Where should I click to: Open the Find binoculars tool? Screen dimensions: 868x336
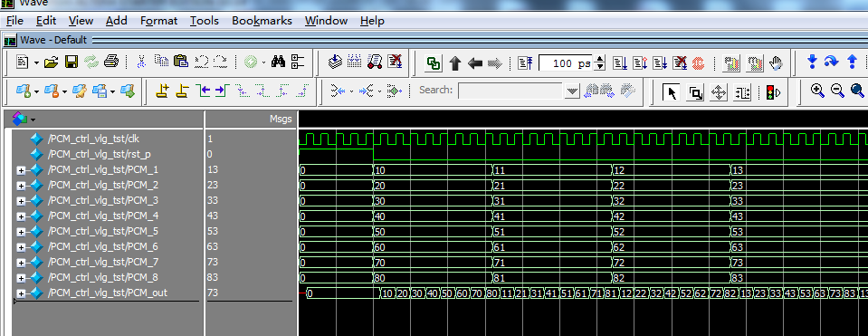(279, 62)
